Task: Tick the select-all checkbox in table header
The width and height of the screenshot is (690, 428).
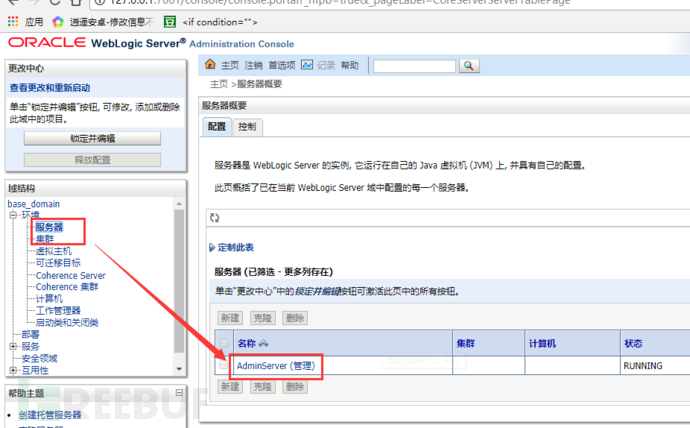Action: coord(224,343)
